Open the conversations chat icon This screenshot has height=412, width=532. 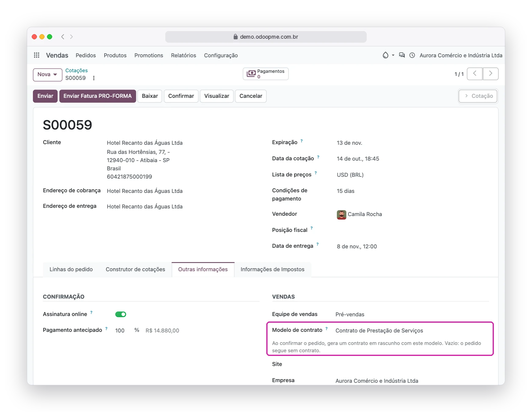click(x=402, y=55)
